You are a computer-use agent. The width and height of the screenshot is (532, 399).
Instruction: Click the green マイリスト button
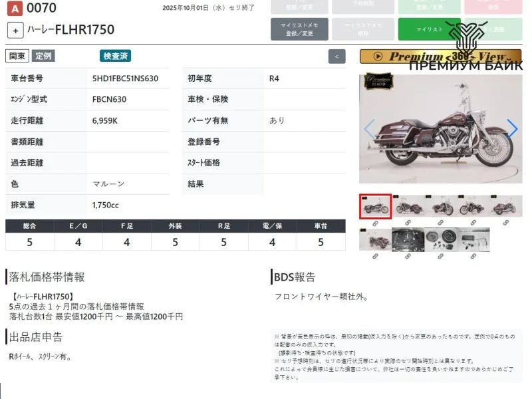tap(429, 29)
